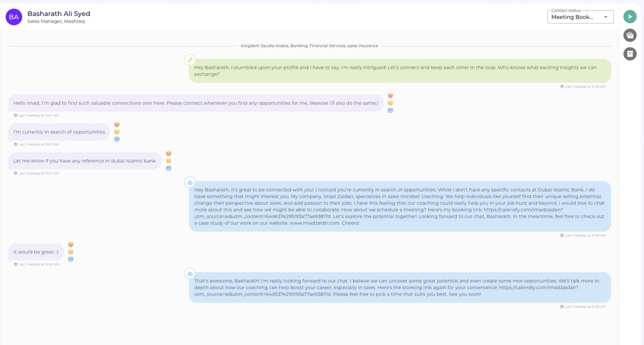Click the contact name Basharath Ali Syed
The width and height of the screenshot is (644, 345).
click(59, 13)
